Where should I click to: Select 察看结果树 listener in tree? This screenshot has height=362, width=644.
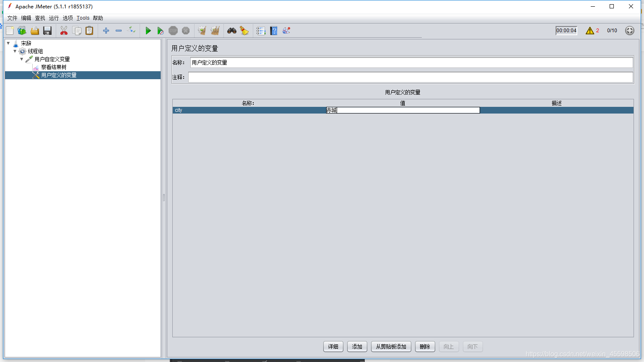(x=54, y=67)
